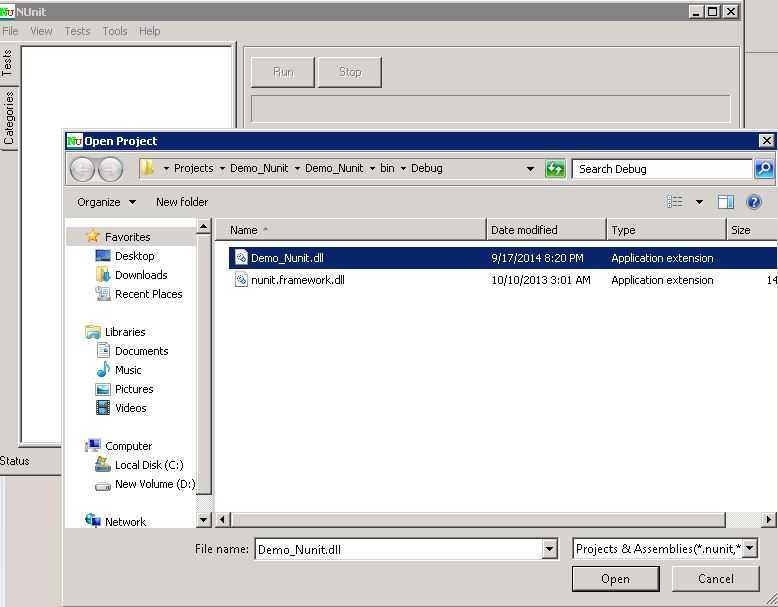The image size is (778, 607).
Task: Click the Downloads folder icon
Action: [x=103, y=274]
